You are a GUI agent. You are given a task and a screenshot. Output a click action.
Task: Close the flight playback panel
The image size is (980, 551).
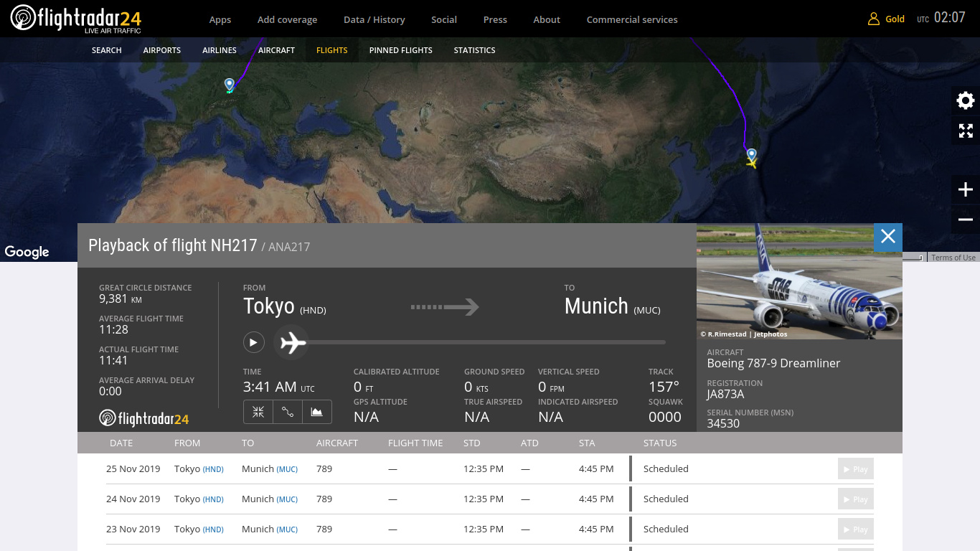pyautogui.click(x=888, y=237)
